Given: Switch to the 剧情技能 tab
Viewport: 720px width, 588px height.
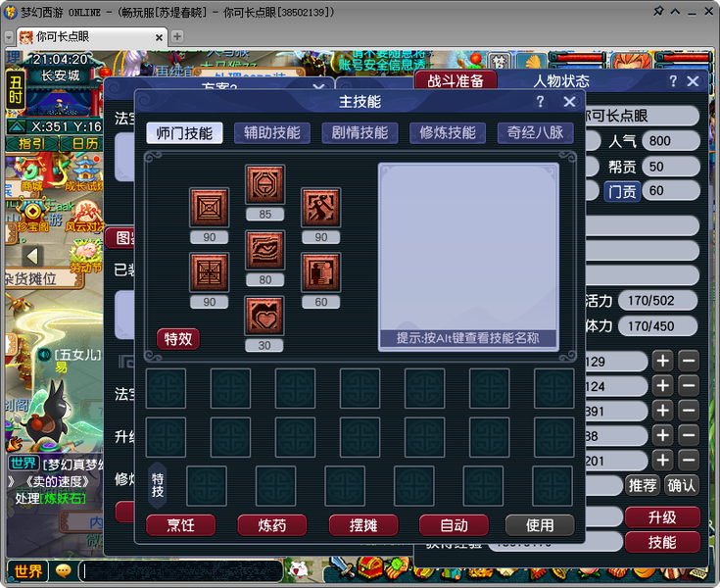Looking at the screenshot, I should coord(360,133).
